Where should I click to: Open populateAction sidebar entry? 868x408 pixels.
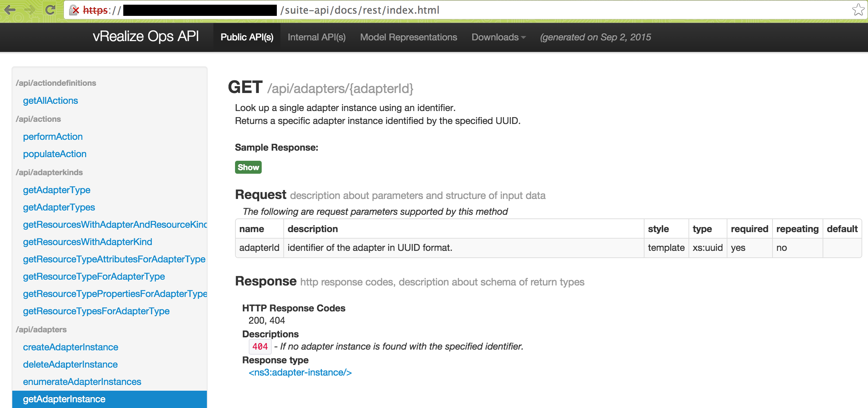pyautogui.click(x=55, y=154)
